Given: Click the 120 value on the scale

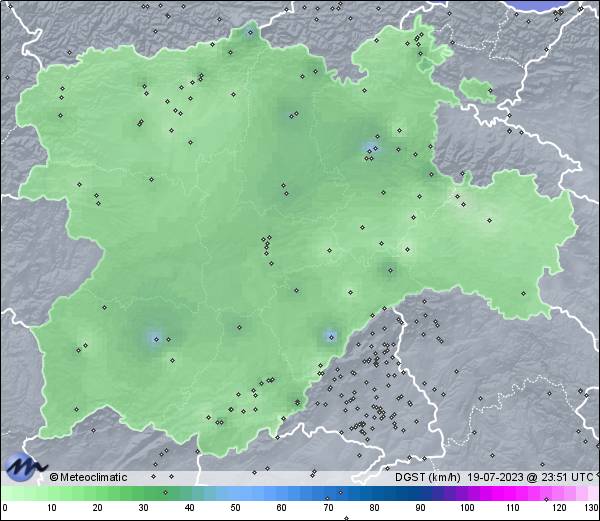Looking at the screenshot, I should (x=559, y=508).
